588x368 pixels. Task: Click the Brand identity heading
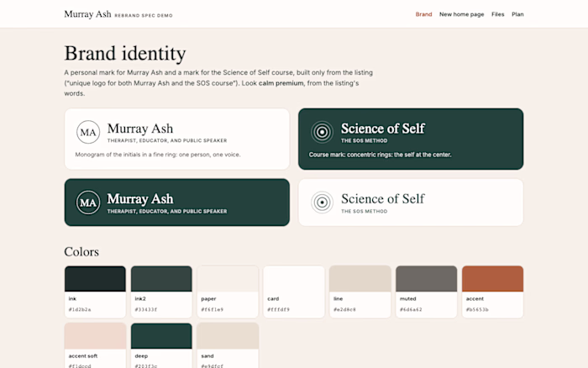click(125, 53)
